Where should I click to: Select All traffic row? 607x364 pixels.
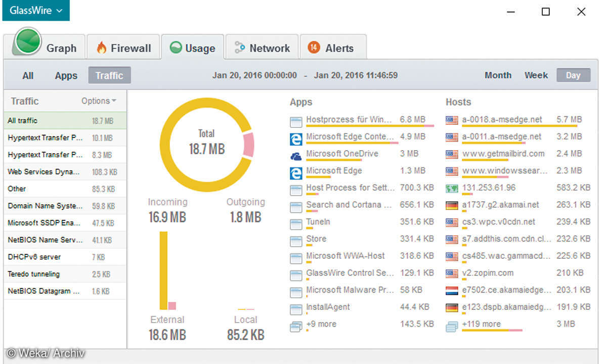(65, 120)
